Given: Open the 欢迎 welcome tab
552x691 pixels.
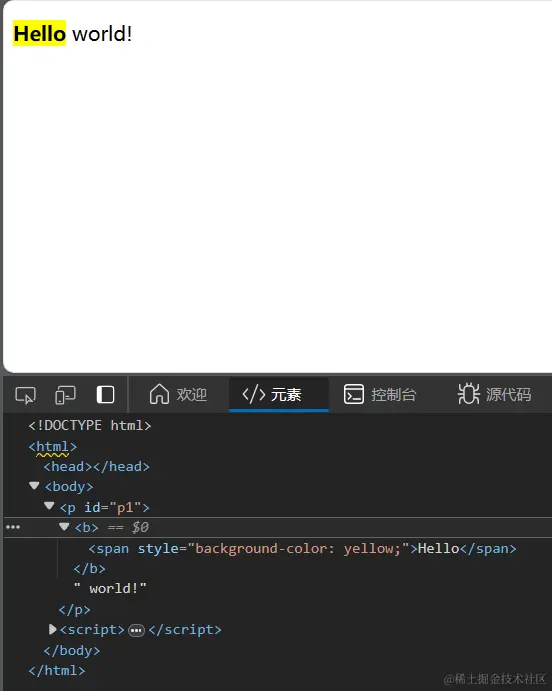Looking at the screenshot, I should (x=178, y=394).
